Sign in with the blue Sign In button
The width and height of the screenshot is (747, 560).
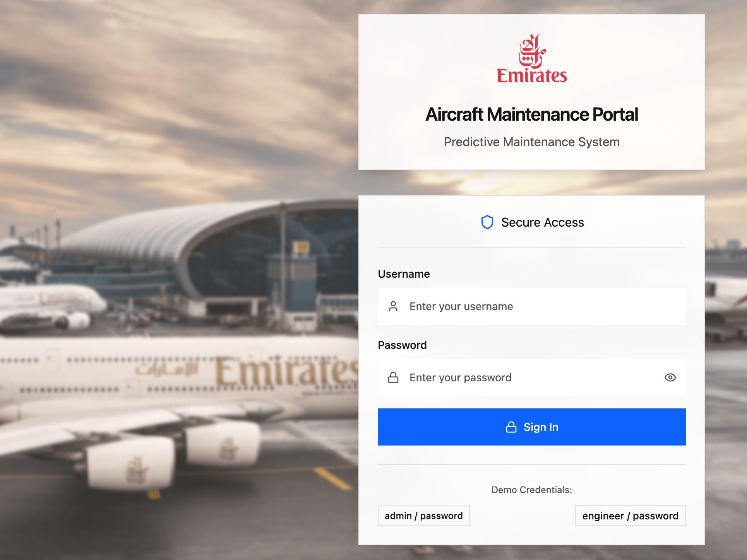pyautogui.click(x=532, y=427)
